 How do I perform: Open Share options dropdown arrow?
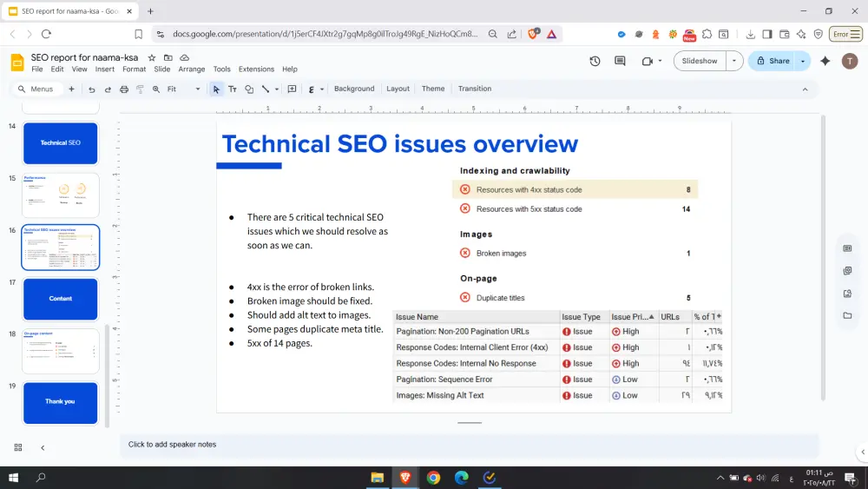point(803,61)
